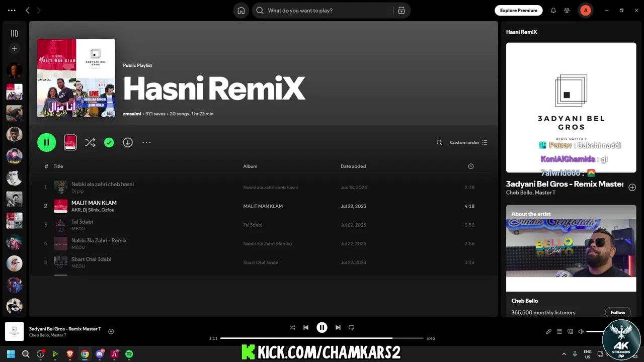Add 3adyani Bel Gros to Liked Songs in panel

[x=632, y=187]
